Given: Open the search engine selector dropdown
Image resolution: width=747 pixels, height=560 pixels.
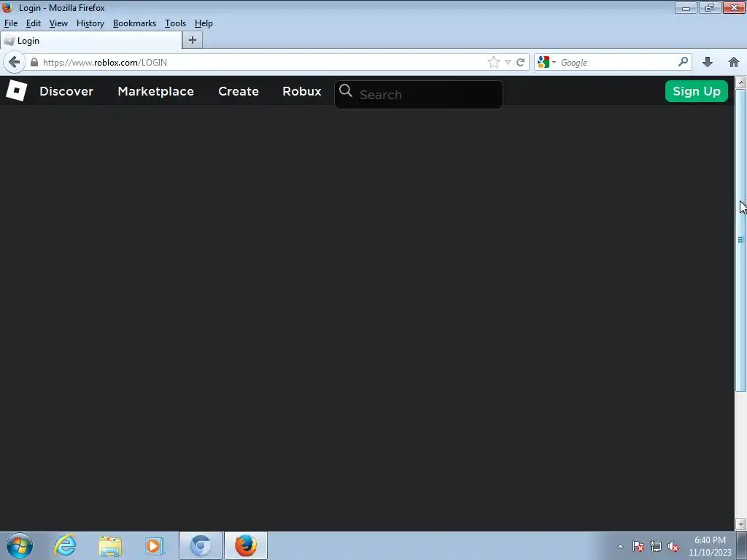Looking at the screenshot, I should coord(546,62).
